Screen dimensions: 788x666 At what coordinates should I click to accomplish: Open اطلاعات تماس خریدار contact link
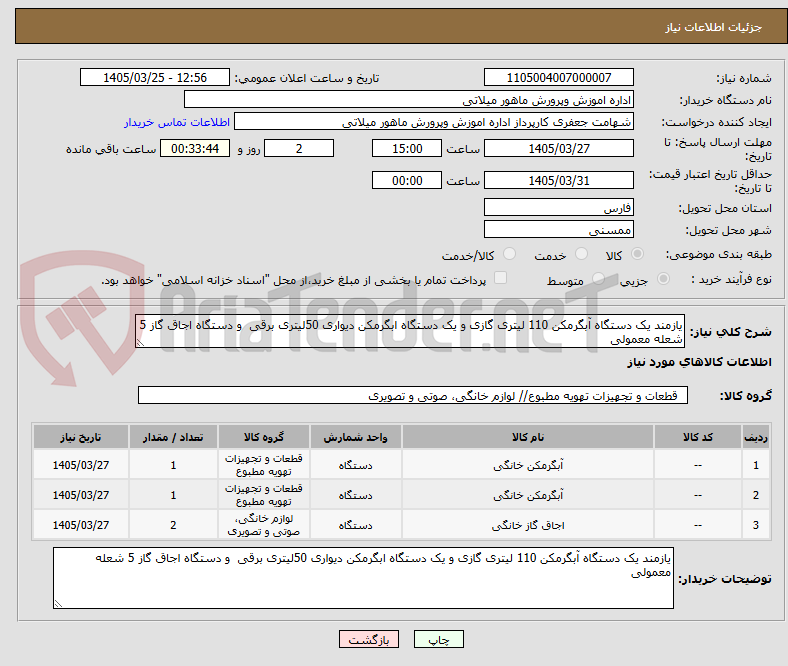coord(177,122)
